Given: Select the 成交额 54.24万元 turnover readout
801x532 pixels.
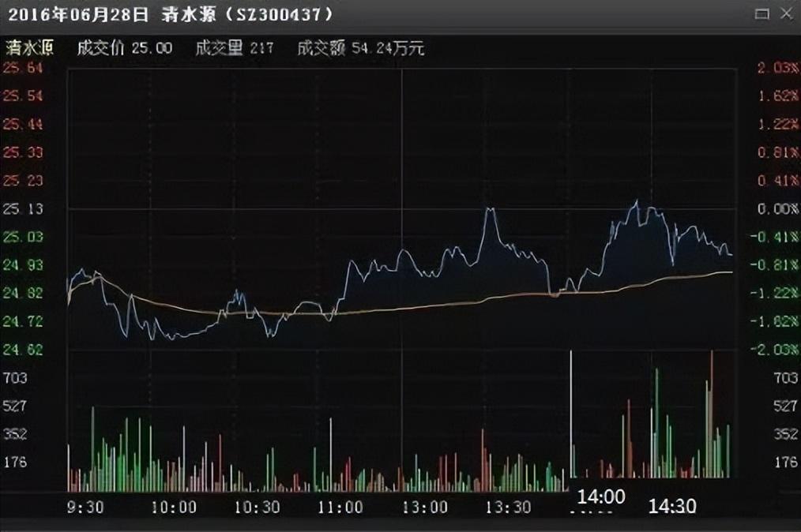Looking at the screenshot, I should 360,48.
